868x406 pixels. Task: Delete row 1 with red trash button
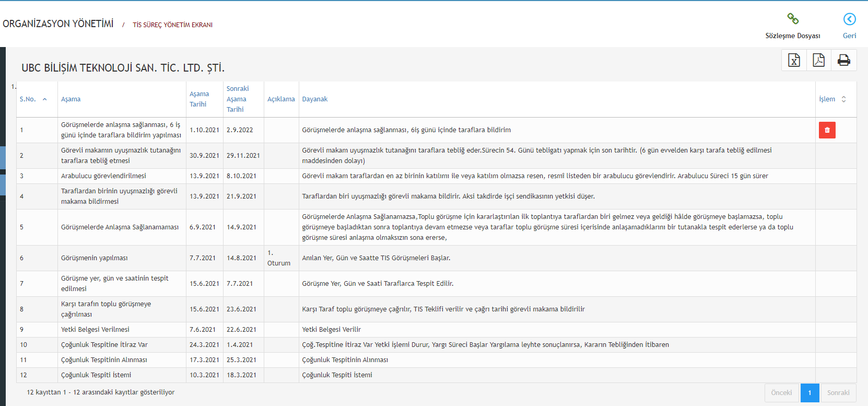tap(827, 130)
